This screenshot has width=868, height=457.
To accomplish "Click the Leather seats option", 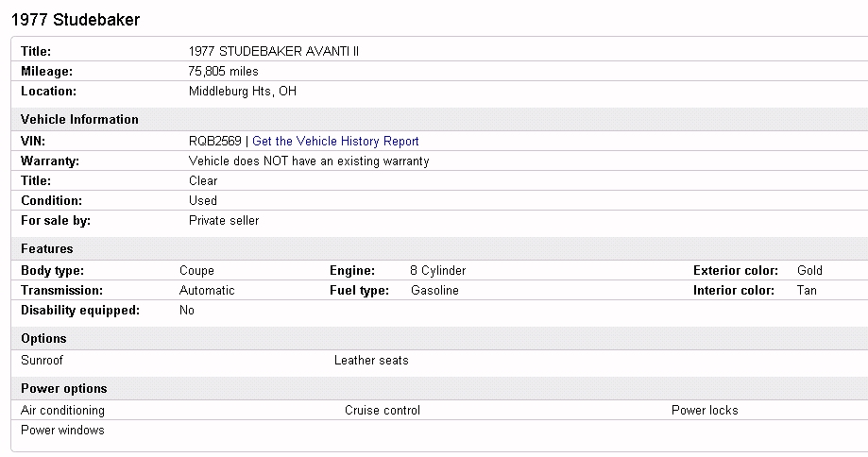I will (x=371, y=361).
